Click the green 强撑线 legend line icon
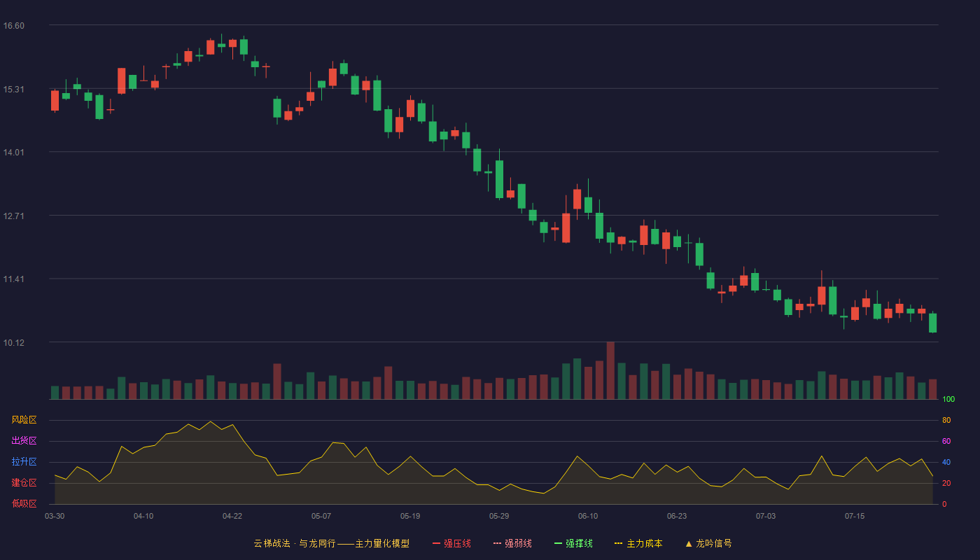 click(x=558, y=543)
